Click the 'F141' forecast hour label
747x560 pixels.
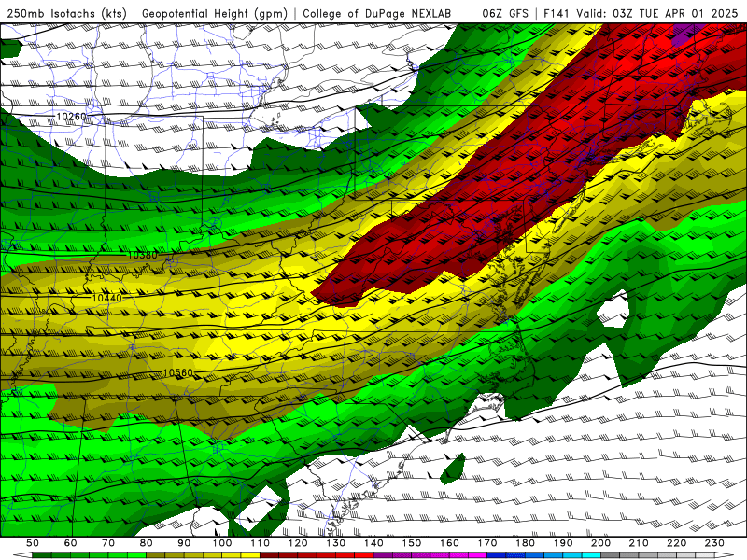click(557, 13)
